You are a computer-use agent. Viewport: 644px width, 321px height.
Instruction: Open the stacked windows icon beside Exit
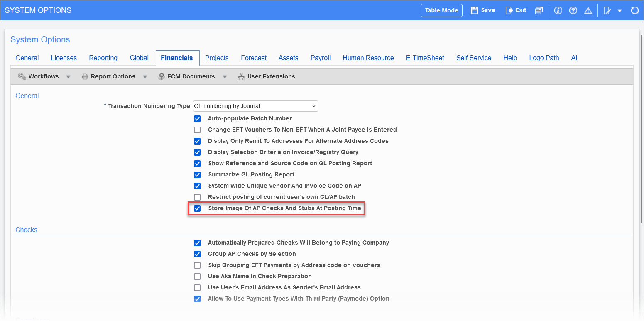coord(539,10)
